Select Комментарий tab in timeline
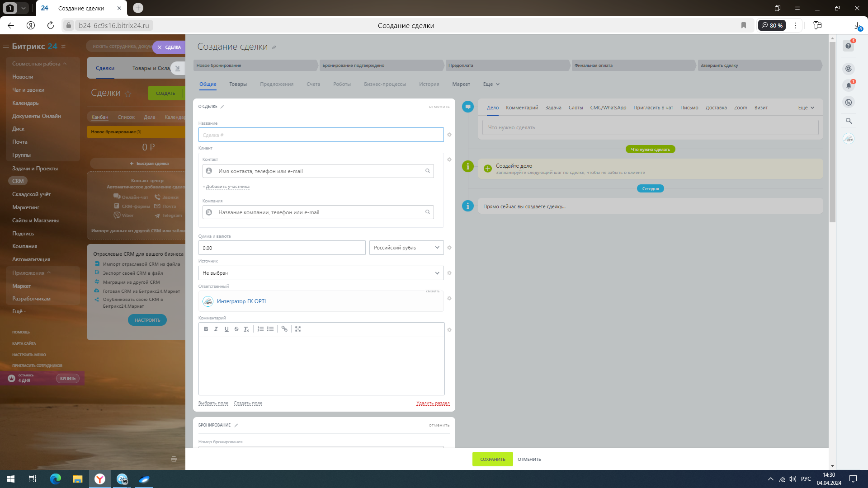This screenshot has width=868, height=488. coord(522,108)
